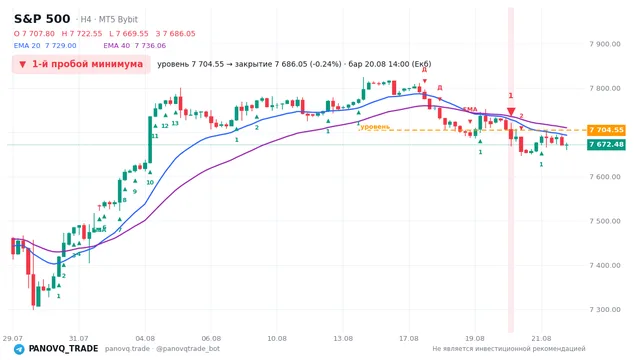The image size is (640, 360).
Task: Click the green signal number 12 marker
Action: [x=165, y=126]
